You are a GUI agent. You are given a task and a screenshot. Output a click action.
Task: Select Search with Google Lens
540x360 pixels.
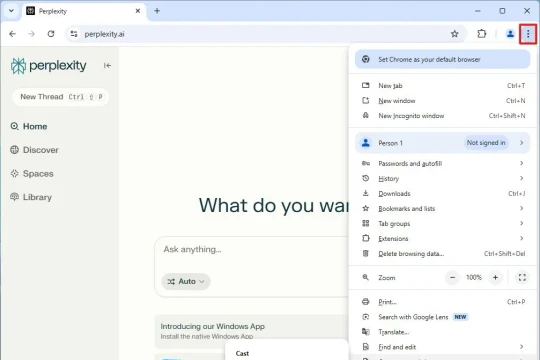pyautogui.click(x=443, y=317)
